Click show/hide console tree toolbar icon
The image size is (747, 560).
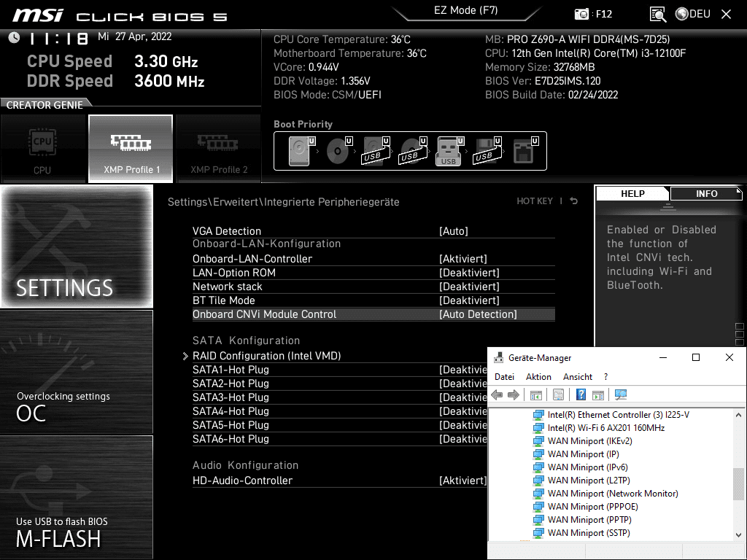point(536,394)
